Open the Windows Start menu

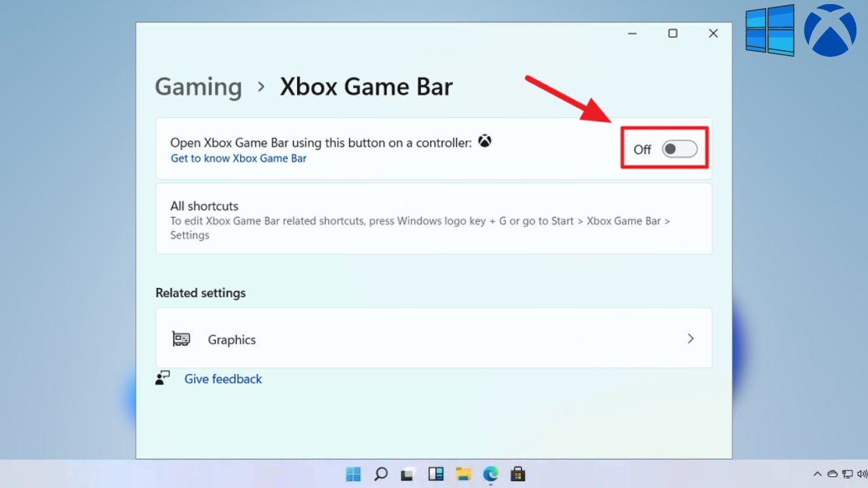tap(353, 474)
